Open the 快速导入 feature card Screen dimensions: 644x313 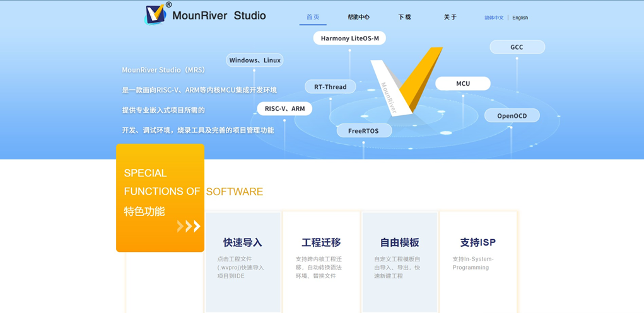(x=243, y=262)
